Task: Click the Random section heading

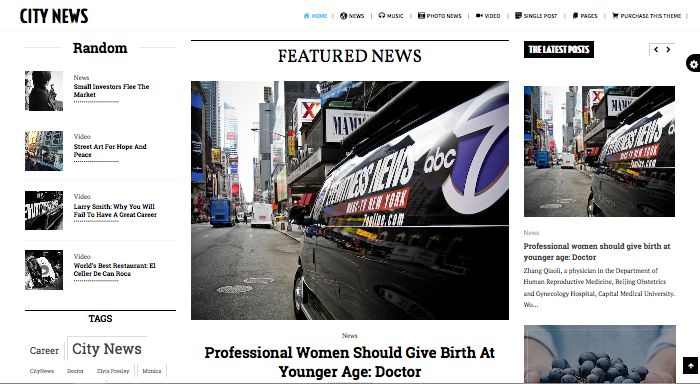Action: click(100, 48)
